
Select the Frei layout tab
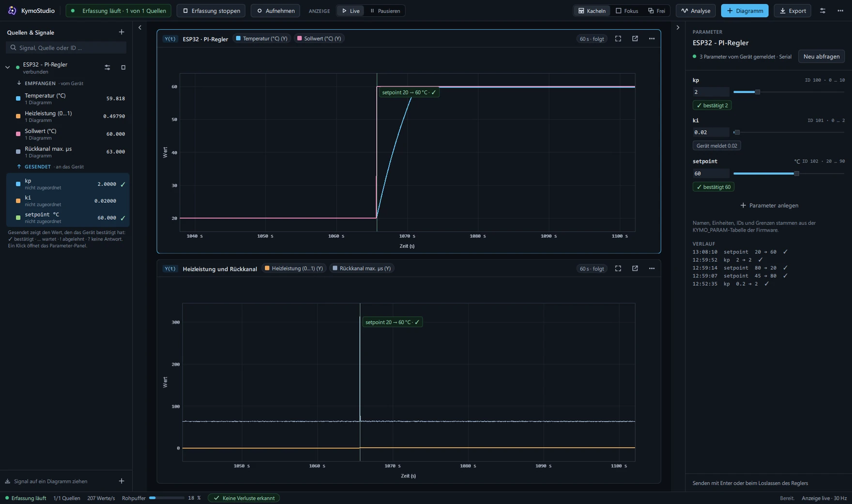[656, 11]
